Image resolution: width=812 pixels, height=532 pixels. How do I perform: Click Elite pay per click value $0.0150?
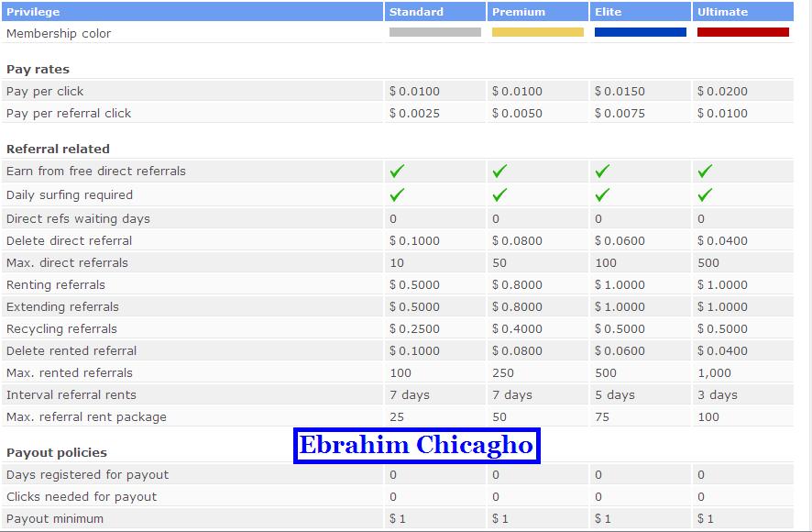(x=620, y=92)
